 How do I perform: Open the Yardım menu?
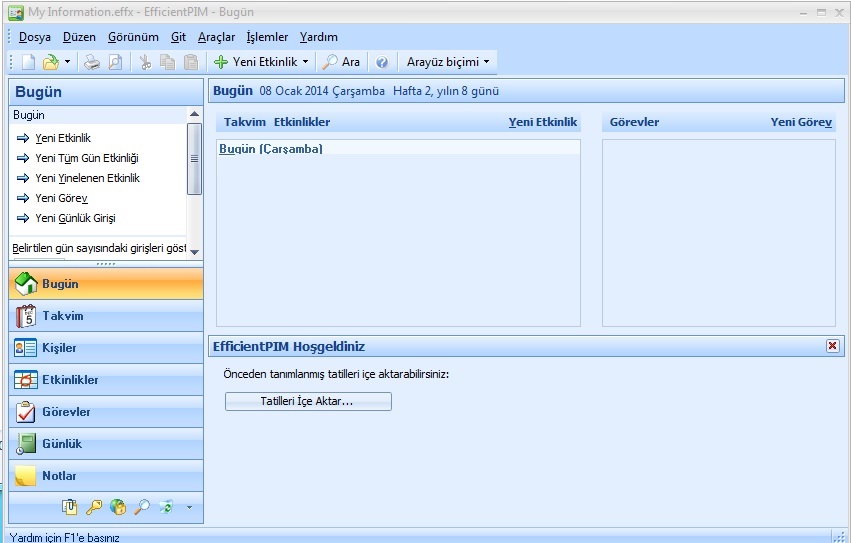[319, 37]
